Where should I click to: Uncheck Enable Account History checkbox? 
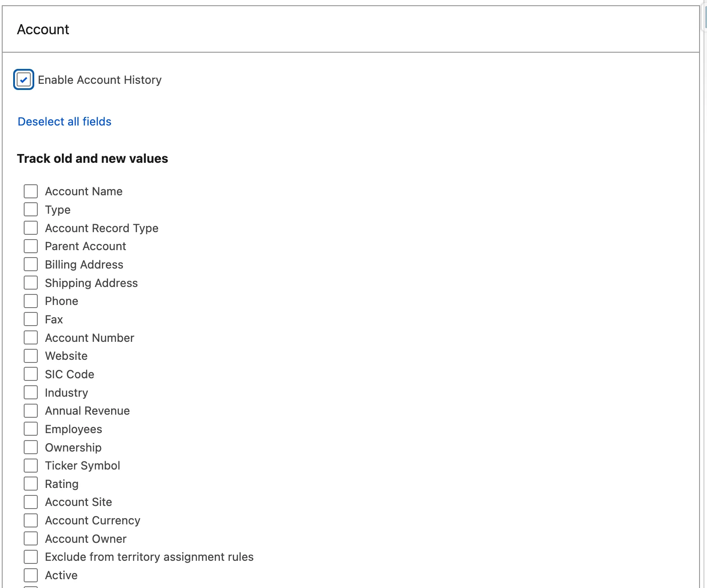[24, 80]
